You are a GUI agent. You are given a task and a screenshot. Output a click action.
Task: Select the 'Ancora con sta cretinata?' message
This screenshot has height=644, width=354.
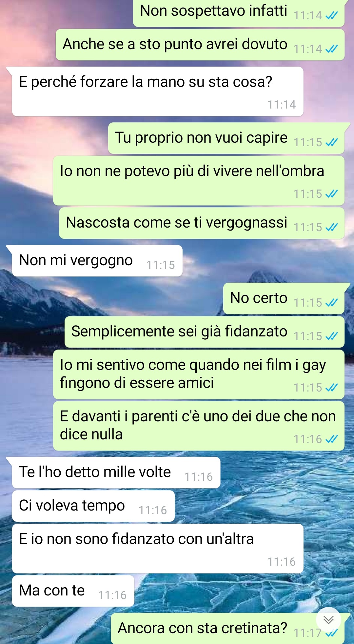[227, 629]
